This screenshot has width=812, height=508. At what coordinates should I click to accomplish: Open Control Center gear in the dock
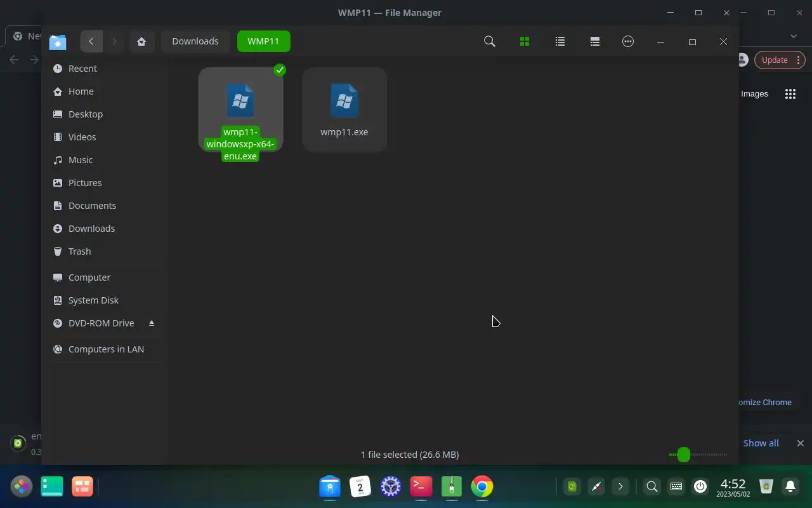[x=391, y=486]
